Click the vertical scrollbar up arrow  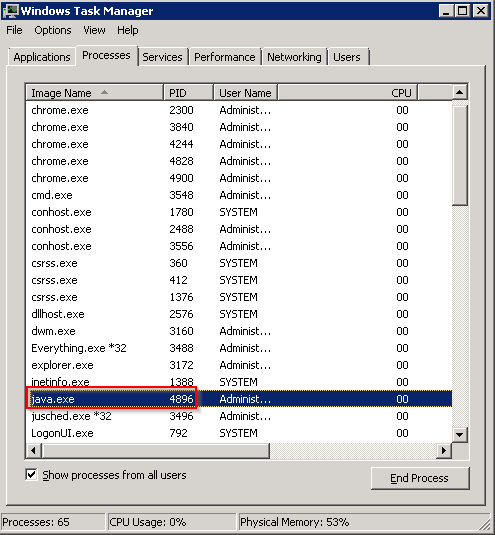460,92
